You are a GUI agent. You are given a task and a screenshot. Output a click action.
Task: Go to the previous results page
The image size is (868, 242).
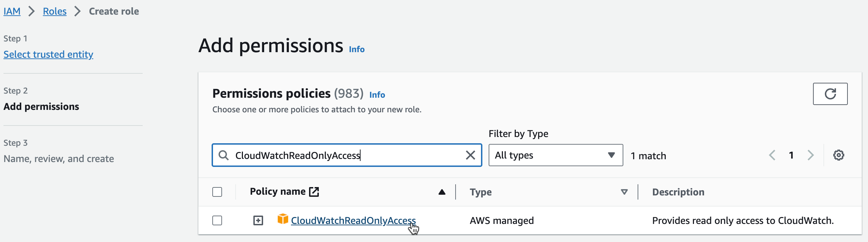tap(772, 155)
